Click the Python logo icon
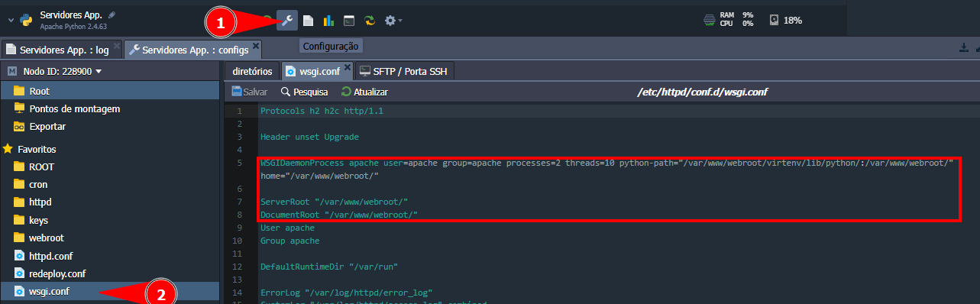 click(27, 20)
